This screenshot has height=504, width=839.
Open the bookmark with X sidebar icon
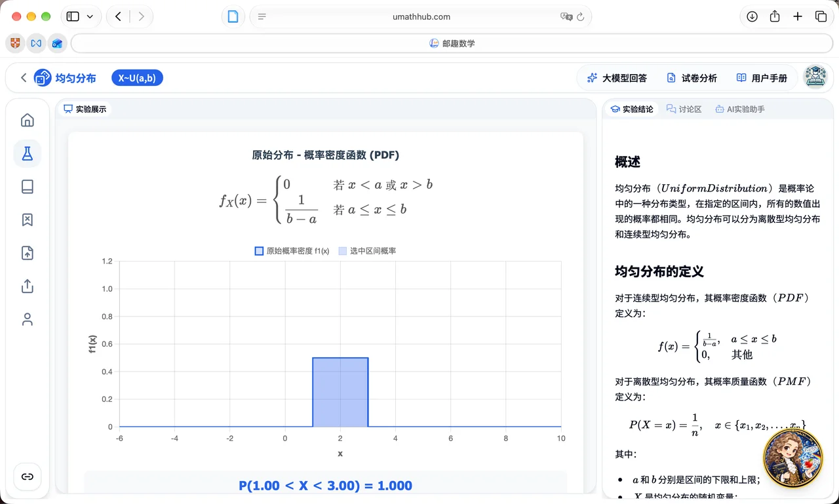(x=27, y=220)
